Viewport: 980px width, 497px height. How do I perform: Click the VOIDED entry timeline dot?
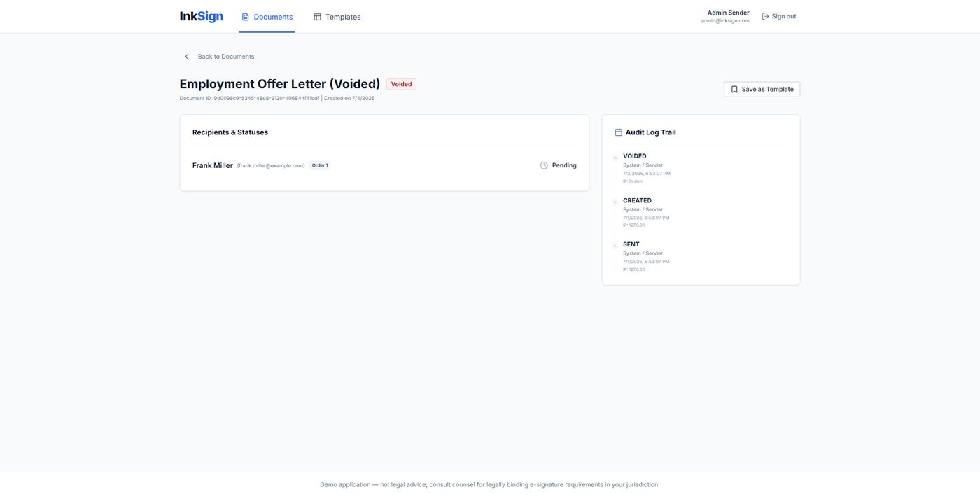[x=615, y=157]
